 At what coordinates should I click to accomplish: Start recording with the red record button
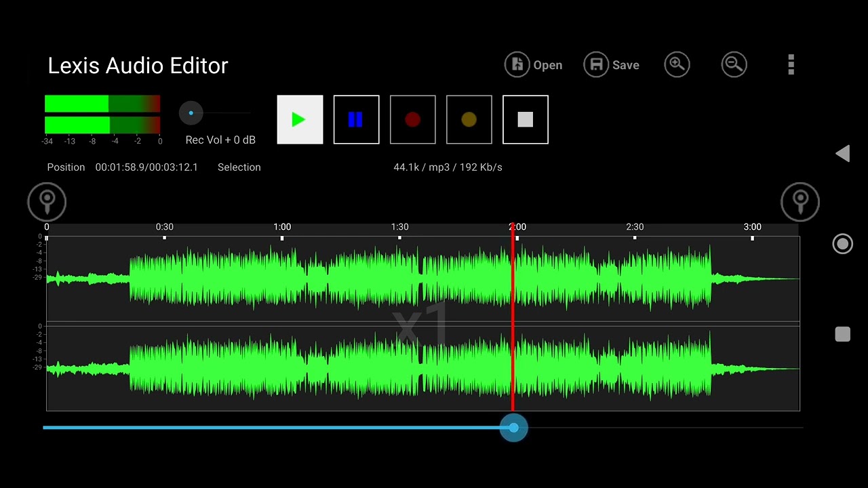click(412, 119)
